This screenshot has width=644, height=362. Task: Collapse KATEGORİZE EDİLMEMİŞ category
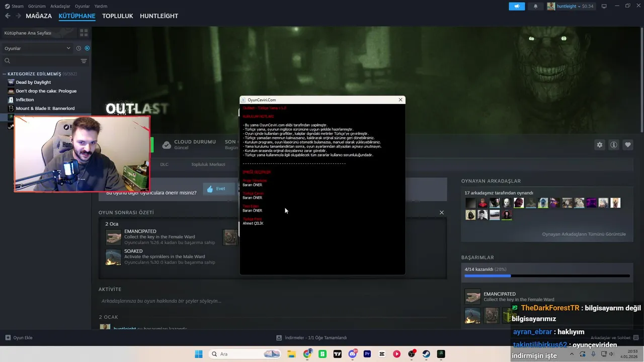pyautogui.click(x=5, y=74)
